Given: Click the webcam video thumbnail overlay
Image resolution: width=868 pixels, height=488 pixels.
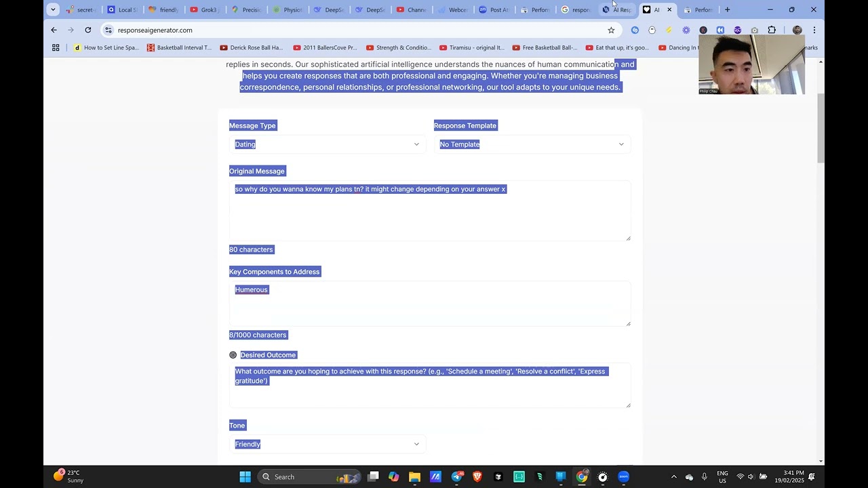Looking at the screenshot, I should coord(751,64).
